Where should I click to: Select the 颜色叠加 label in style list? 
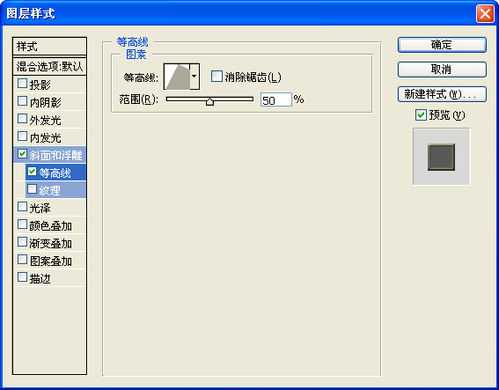pyautogui.click(x=51, y=226)
